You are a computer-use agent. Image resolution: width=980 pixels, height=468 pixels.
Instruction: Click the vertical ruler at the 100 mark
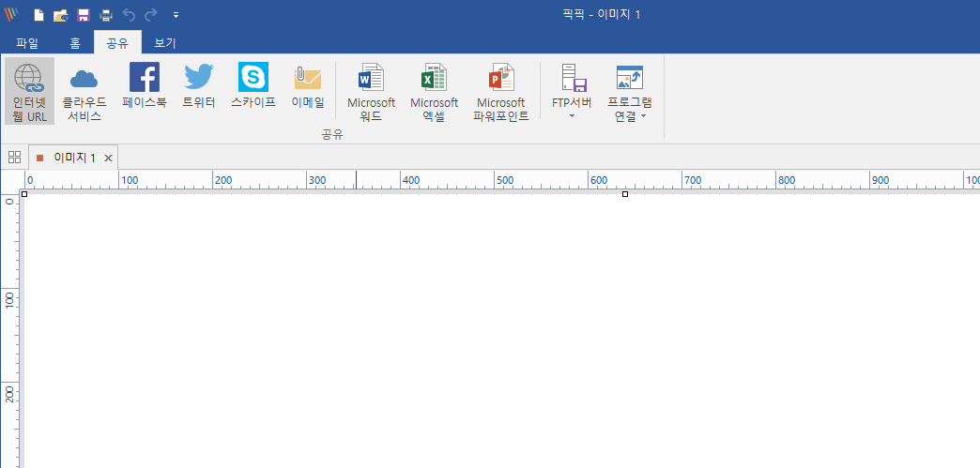[x=10, y=299]
